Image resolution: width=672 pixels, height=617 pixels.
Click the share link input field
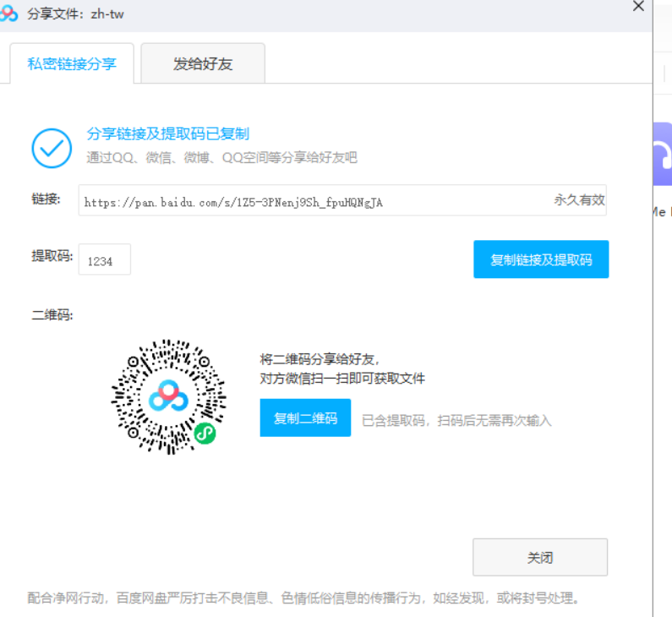pyautogui.click(x=342, y=200)
